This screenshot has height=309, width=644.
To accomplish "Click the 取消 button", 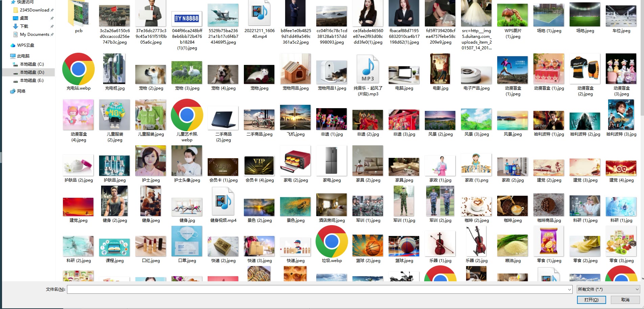I will 625,300.
